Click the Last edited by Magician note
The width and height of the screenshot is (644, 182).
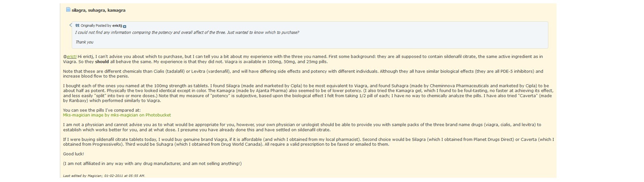click(x=104, y=176)
